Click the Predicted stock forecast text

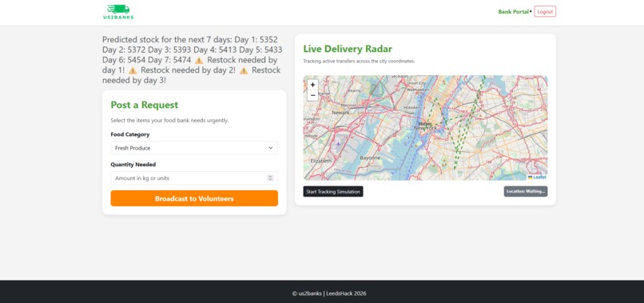[193, 60]
